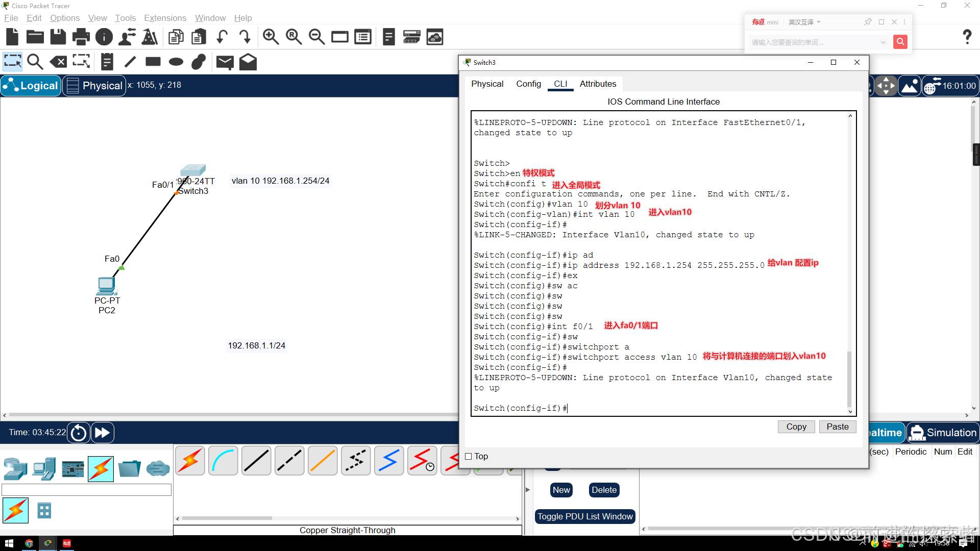Click Fast Forward Time button
Viewport: 980px width, 551px height.
click(x=102, y=433)
